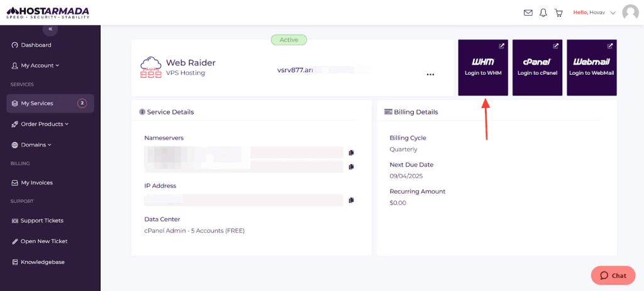
Task: Click the Login to cPanel button
Action: coord(537,67)
